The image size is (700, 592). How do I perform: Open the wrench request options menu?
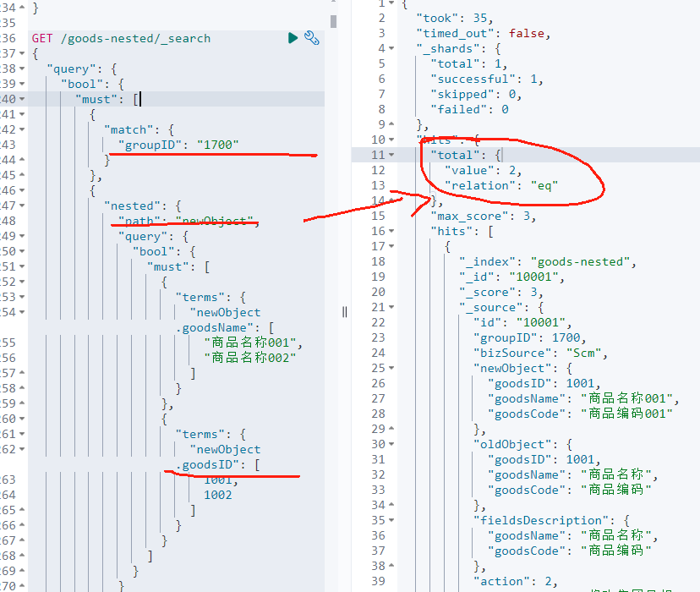(x=312, y=38)
